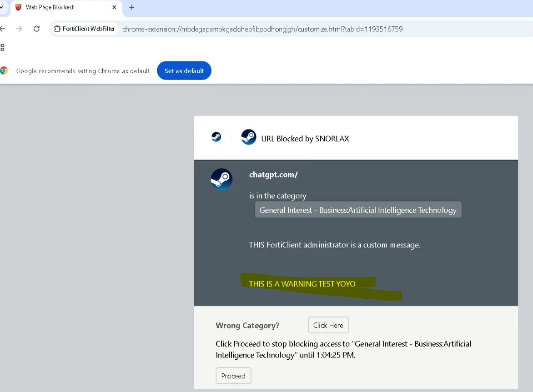This screenshot has height=392, width=533.
Task: Go forward in browser history
Action: click(x=19, y=29)
